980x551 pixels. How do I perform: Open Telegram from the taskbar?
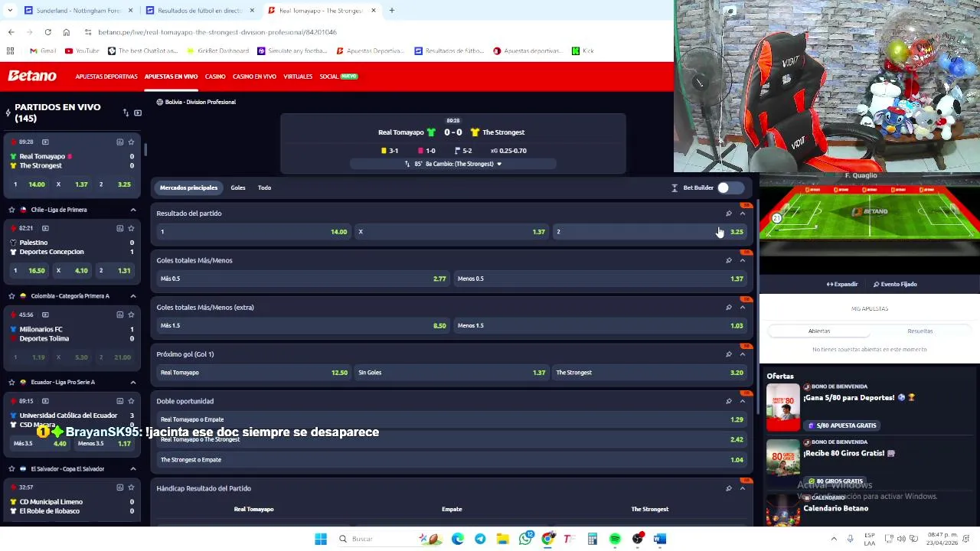coord(480,539)
